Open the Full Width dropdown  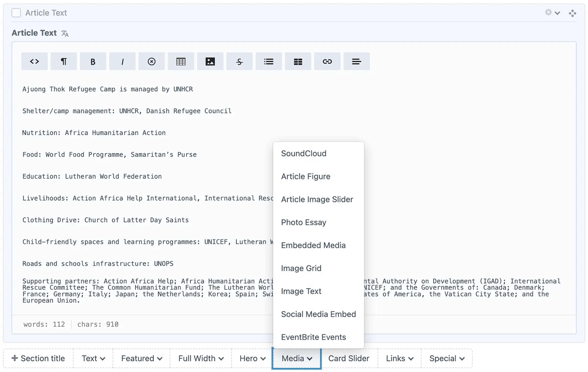[201, 358]
